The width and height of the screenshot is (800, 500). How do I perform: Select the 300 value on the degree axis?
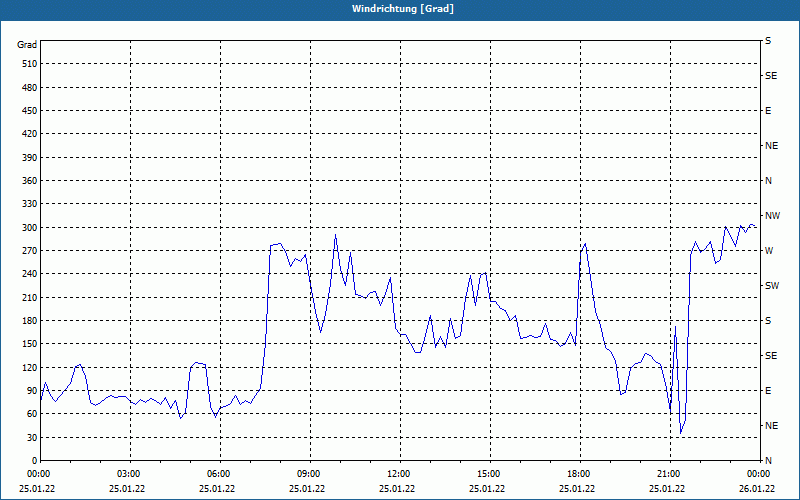pos(30,228)
